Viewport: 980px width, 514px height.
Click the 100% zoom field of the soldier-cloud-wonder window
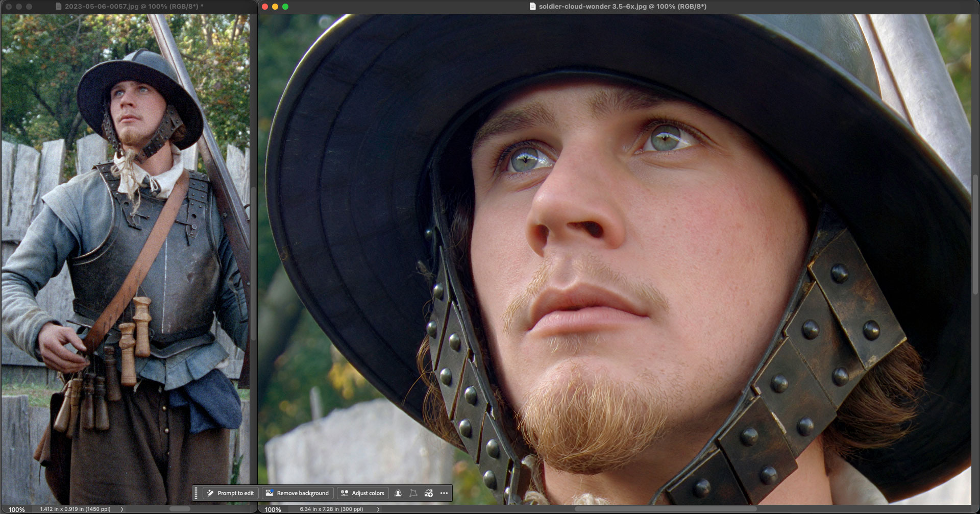[273, 509]
